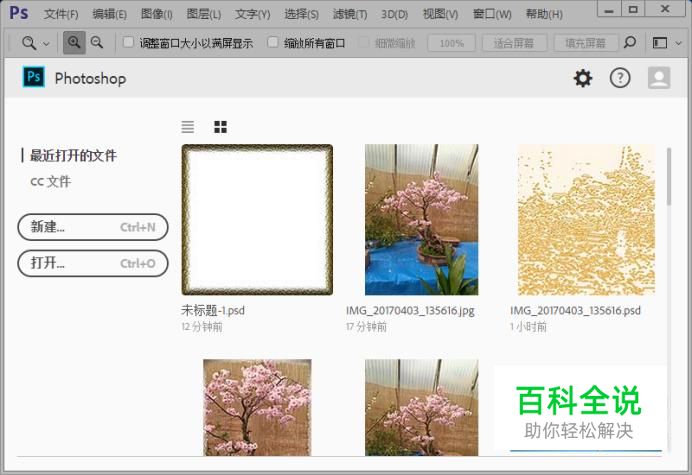Open the Zoom tool preset dropdown arrow
The width and height of the screenshot is (692, 475).
46,44
